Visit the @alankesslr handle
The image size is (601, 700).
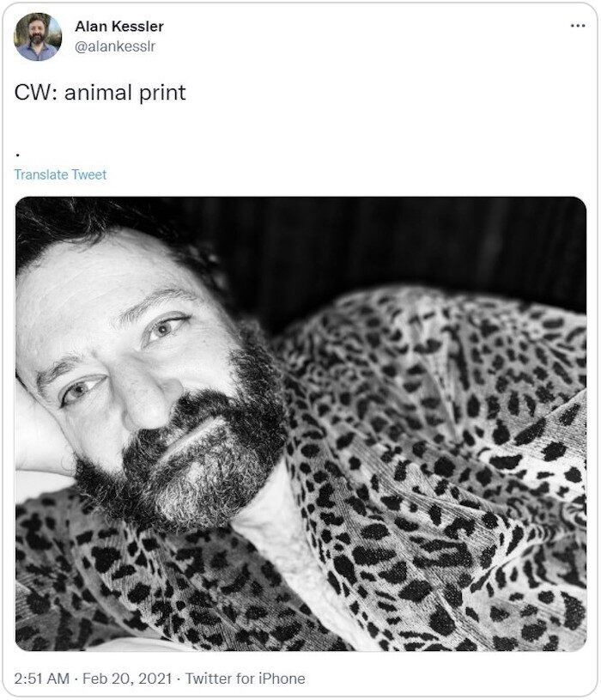click(x=115, y=46)
